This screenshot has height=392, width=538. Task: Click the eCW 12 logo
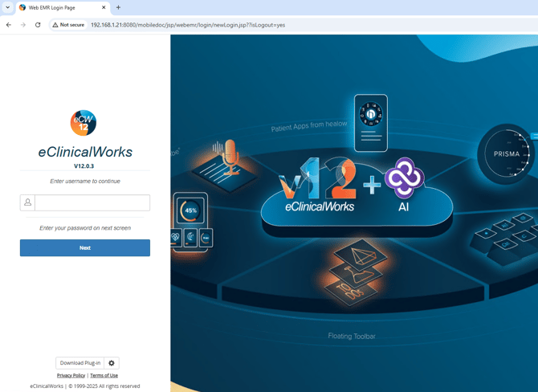[84, 123]
